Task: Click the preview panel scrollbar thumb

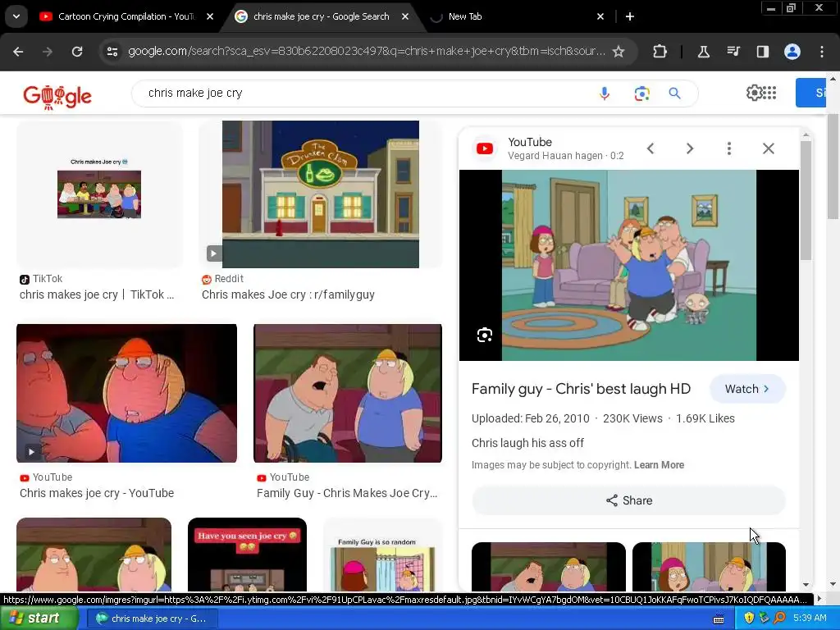Action: tap(806, 201)
